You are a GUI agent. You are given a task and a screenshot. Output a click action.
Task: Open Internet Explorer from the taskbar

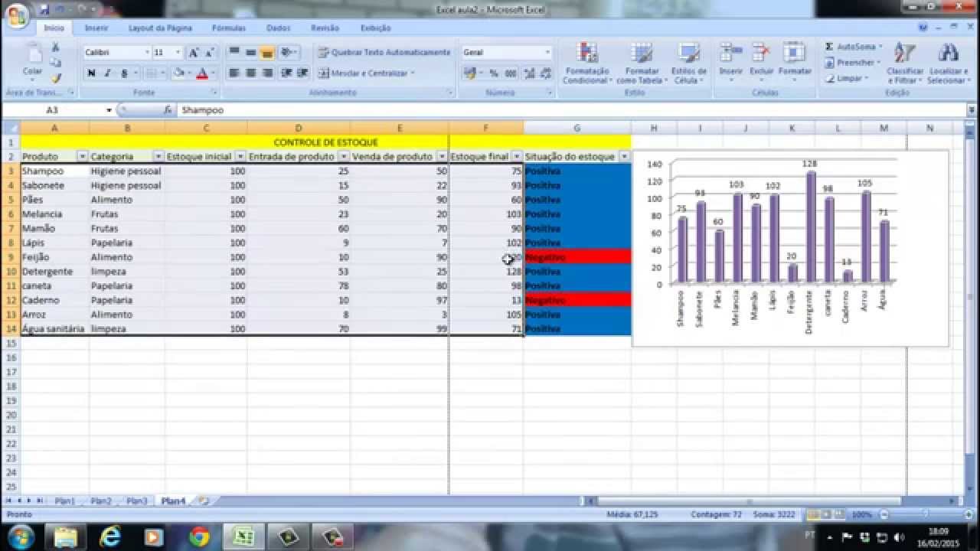point(111,536)
